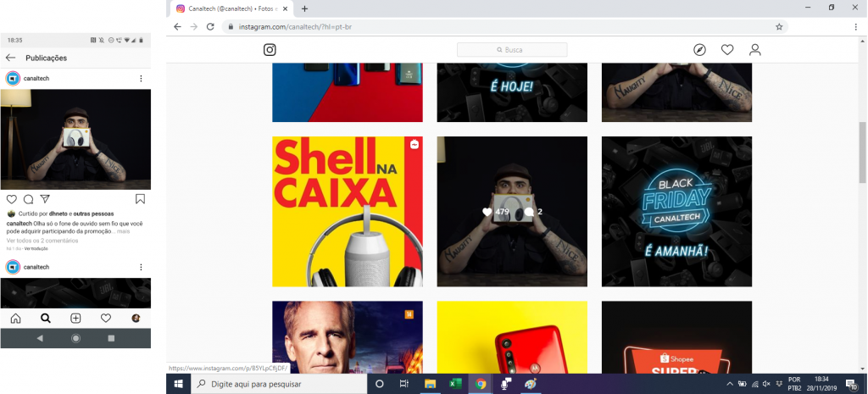The height and width of the screenshot is (394, 868).
Task: Click the Busca search field
Action: [x=512, y=50]
